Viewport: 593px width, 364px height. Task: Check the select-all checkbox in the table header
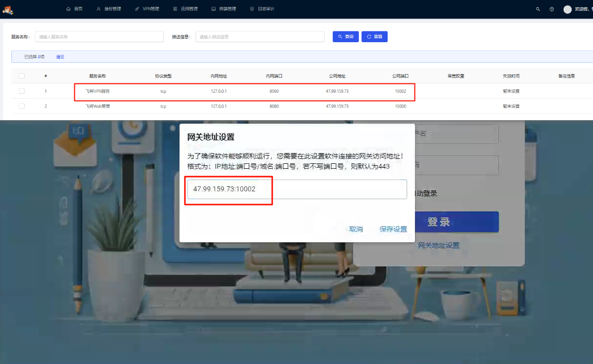21,76
